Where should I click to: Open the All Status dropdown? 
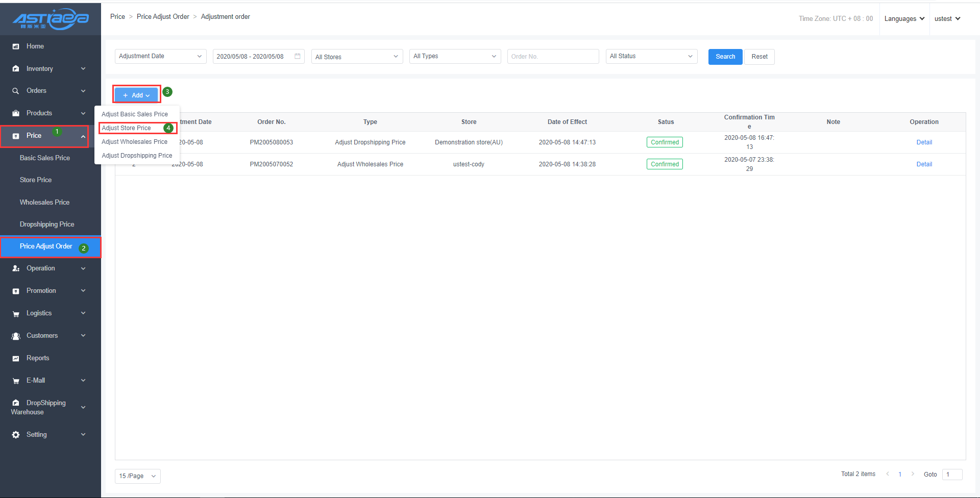(x=651, y=56)
